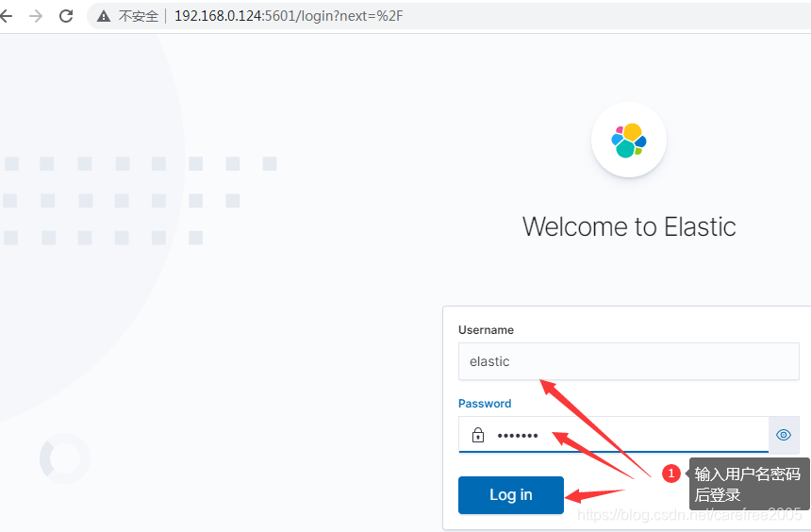Reload the Kibana login page

[66, 16]
